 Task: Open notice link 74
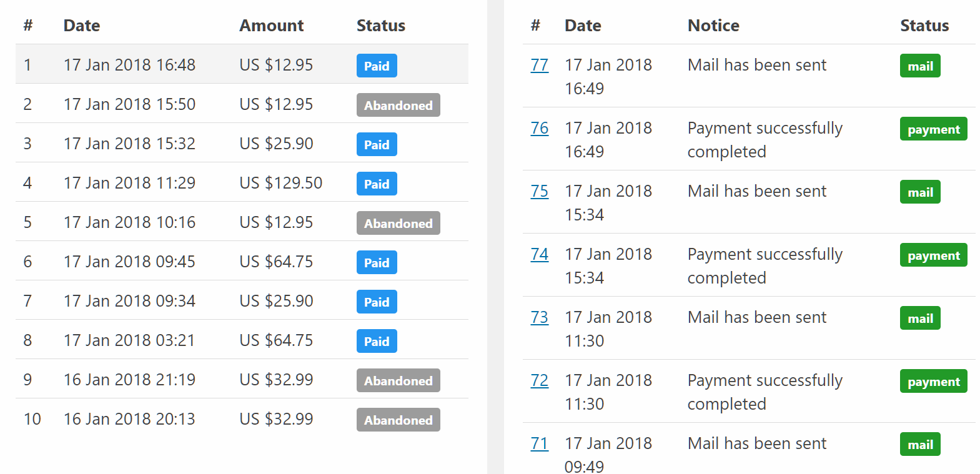[539, 254]
